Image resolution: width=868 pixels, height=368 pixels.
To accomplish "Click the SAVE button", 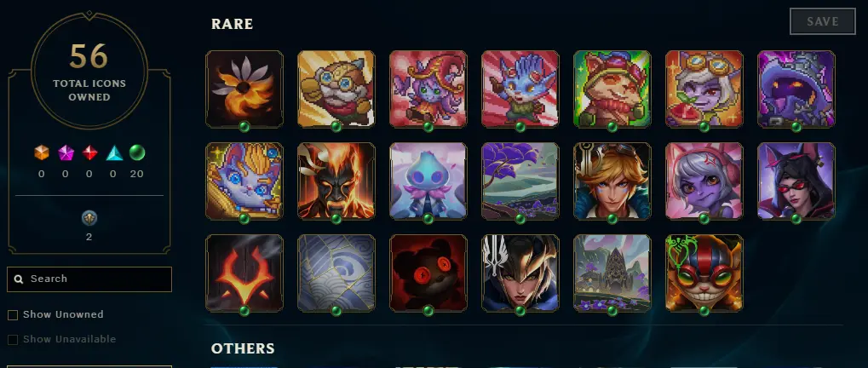I will click(822, 21).
